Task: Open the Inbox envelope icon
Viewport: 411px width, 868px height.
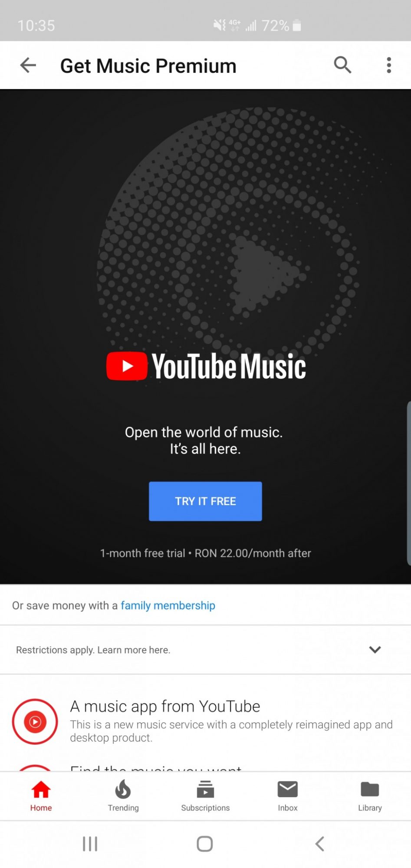Action: [x=288, y=789]
